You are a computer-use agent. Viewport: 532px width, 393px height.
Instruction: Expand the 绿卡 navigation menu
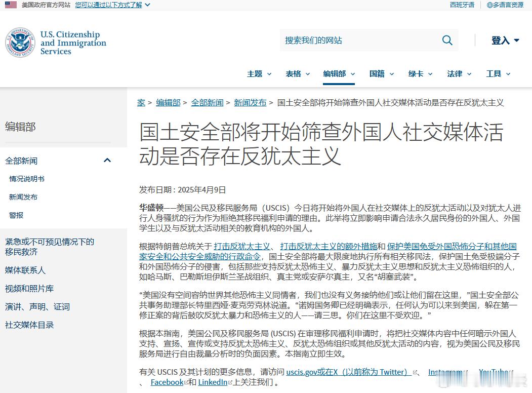420,73
